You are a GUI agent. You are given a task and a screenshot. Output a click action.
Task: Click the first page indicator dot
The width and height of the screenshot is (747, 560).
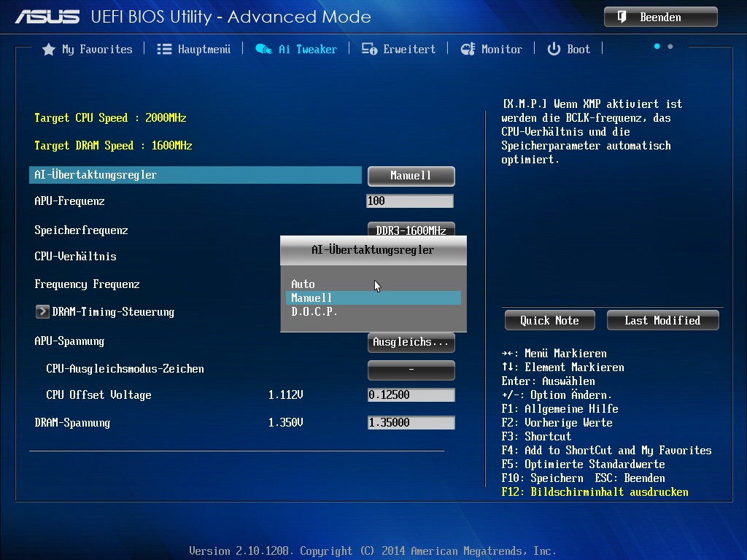pos(657,46)
